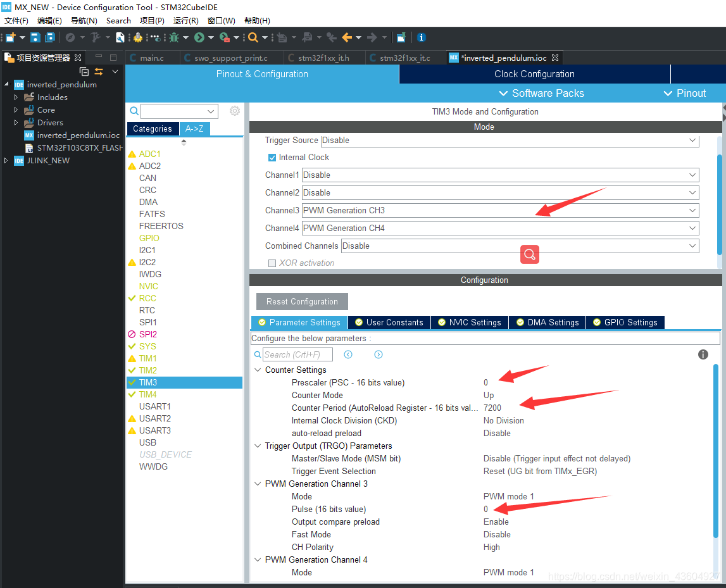Click the Debug bug icon
The width and height of the screenshot is (726, 588).
[x=174, y=37]
